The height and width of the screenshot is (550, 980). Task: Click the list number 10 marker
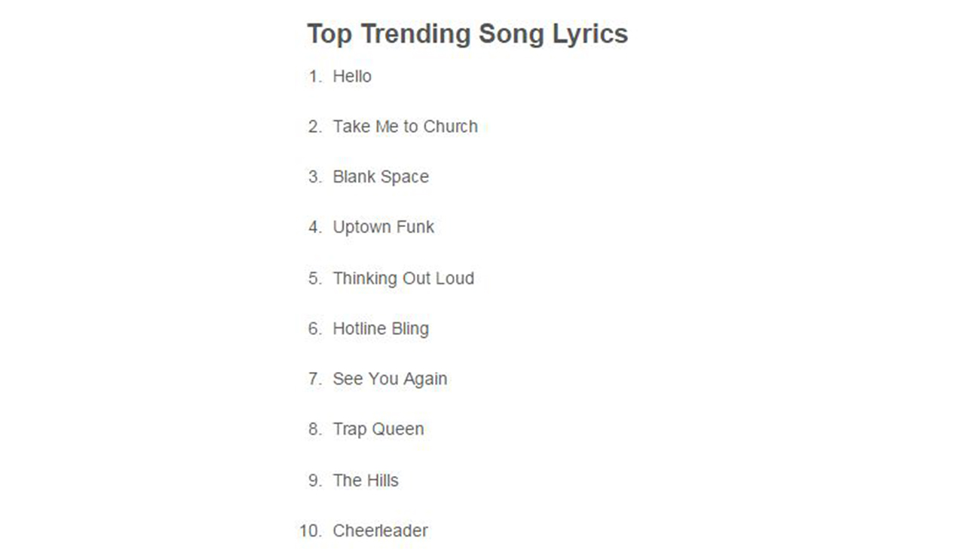(x=311, y=531)
